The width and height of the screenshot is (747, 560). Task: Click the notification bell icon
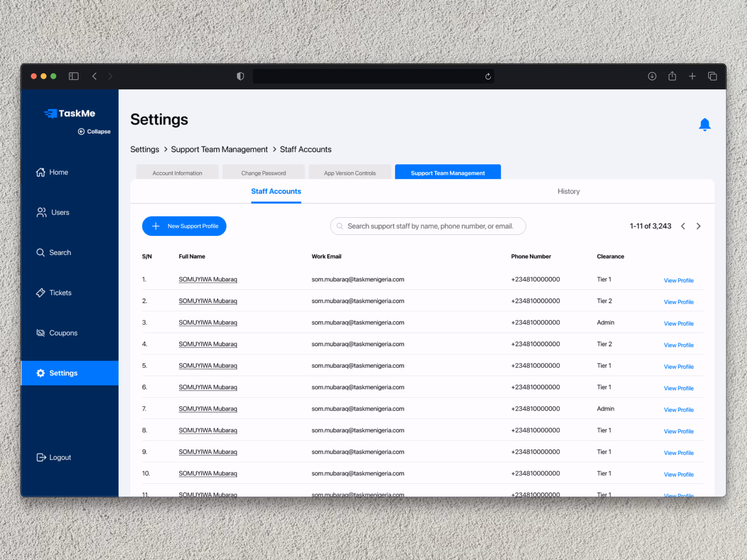click(704, 124)
